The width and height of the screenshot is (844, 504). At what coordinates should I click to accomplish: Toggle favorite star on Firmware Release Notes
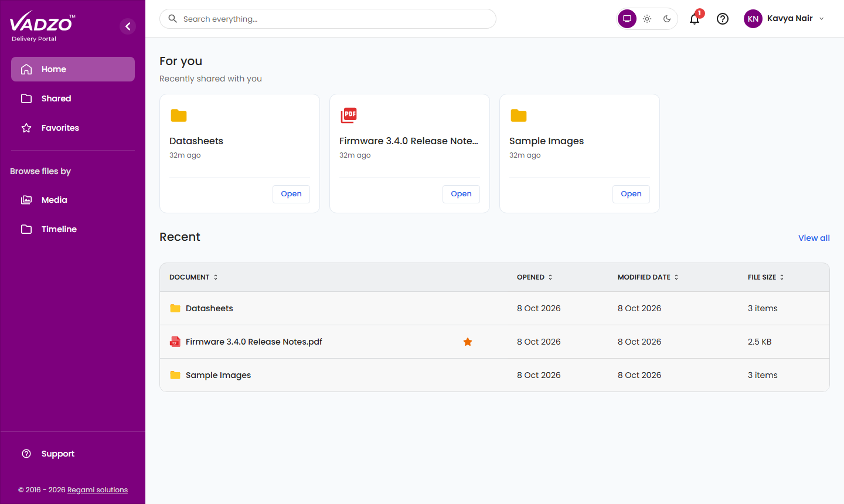click(x=468, y=342)
